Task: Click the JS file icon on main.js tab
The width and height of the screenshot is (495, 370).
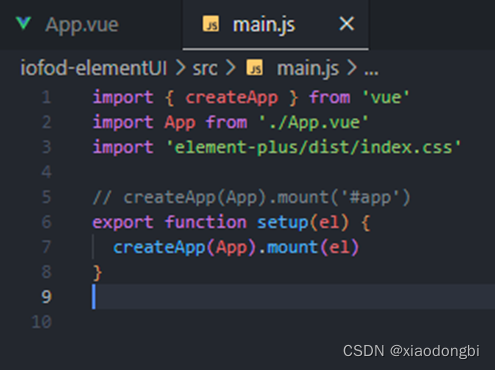Action: click(211, 24)
